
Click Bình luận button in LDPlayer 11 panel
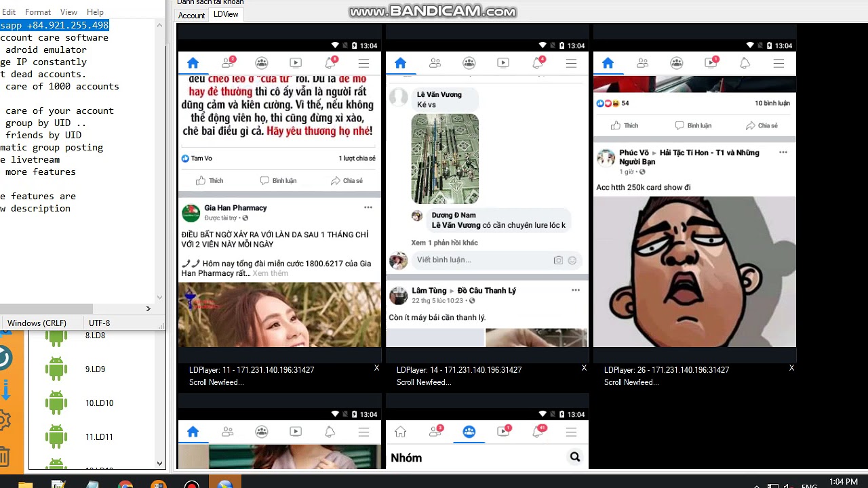(279, 181)
